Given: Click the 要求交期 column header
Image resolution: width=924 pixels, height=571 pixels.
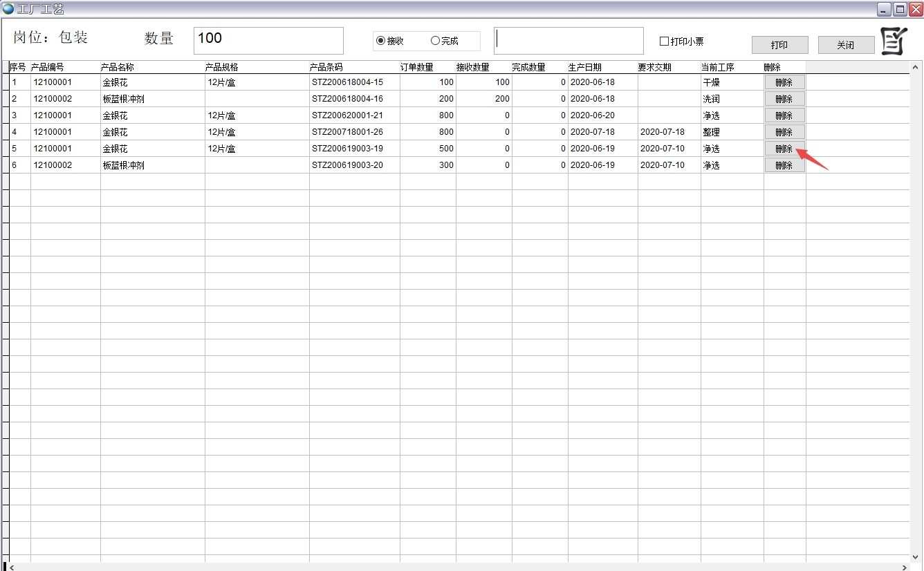Looking at the screenshot, I should coord(654,68).
